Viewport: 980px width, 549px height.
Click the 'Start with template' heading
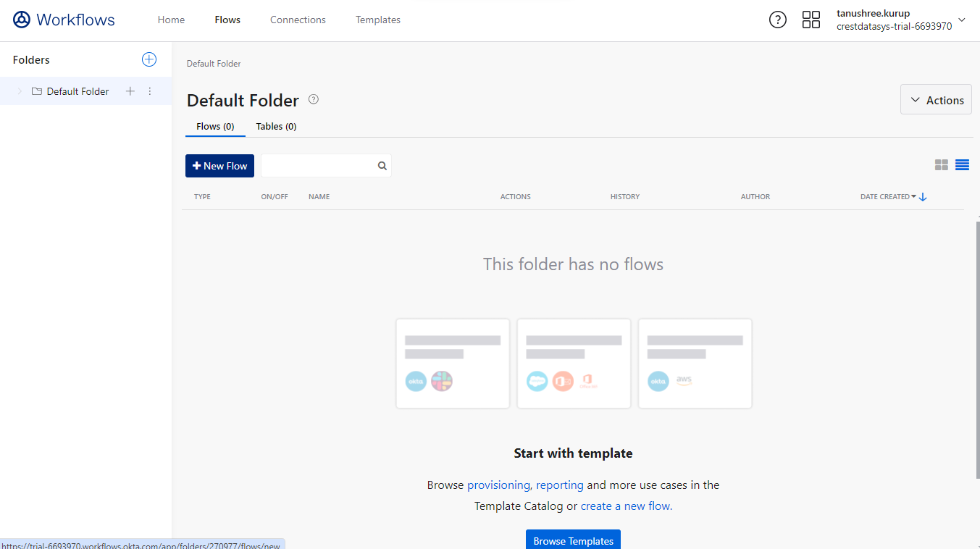(573, 453)
